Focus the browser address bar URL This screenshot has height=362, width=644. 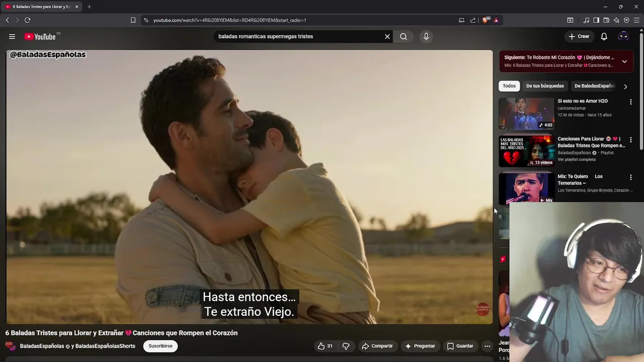pyautogui.click(x=230, y=20)
